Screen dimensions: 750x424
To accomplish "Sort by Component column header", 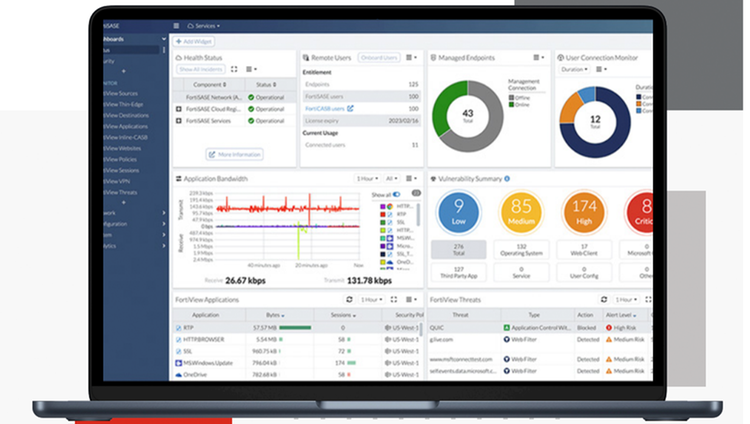I will coord(210,85).
